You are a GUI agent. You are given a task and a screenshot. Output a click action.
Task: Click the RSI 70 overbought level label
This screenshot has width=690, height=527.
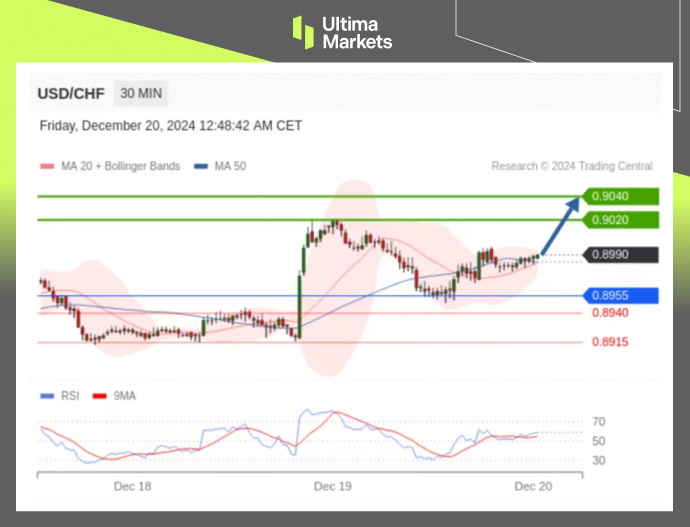pyautogui.click(x=599, y=422)
